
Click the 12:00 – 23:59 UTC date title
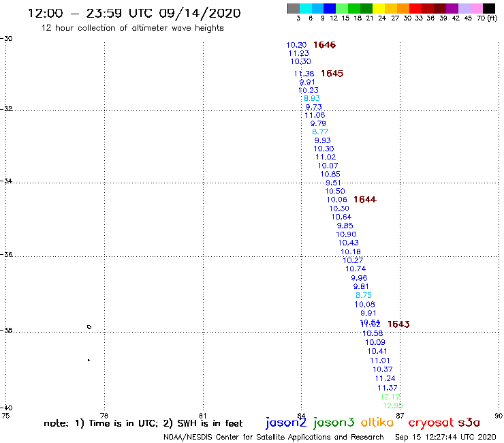click(x=134, y=14)
